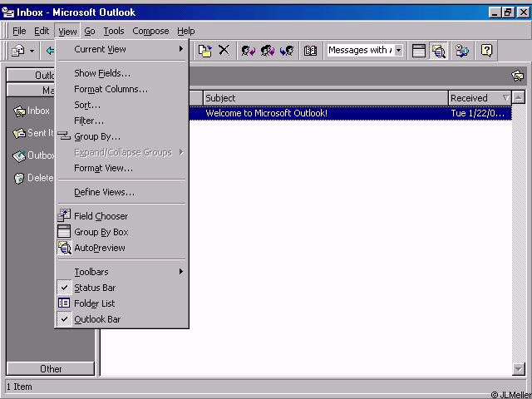The height and width of the screenshot is (399, 532).
Task: Open the Address Book toolbar icon
Action: pyautogui.click(x=310, y=51)
